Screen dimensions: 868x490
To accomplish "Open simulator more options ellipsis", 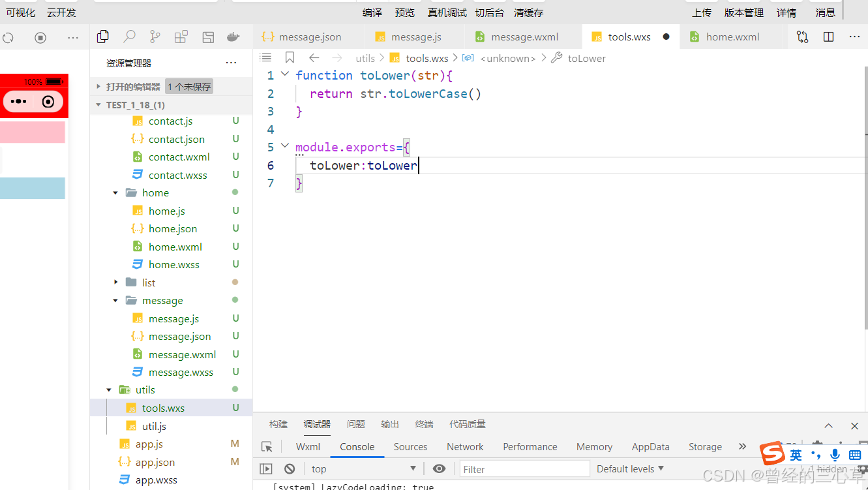I will (73, 37).
